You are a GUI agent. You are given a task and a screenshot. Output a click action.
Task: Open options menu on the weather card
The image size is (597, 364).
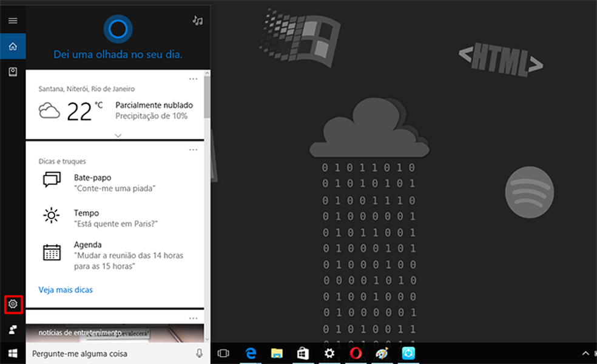194,79
